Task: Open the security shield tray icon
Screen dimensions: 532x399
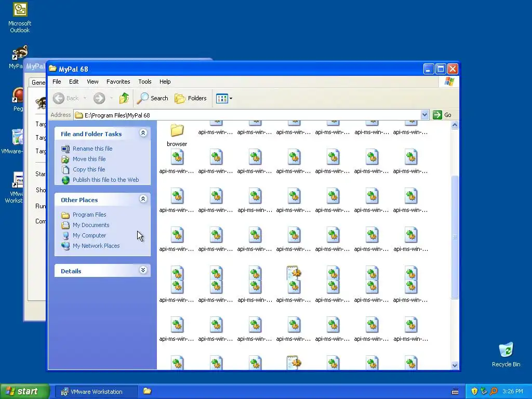Action: (x=474, y=392)
